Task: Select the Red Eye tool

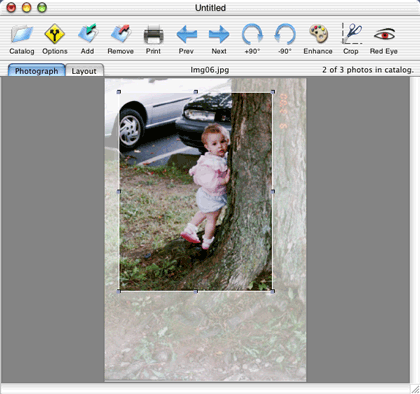Action: point(384,34)
